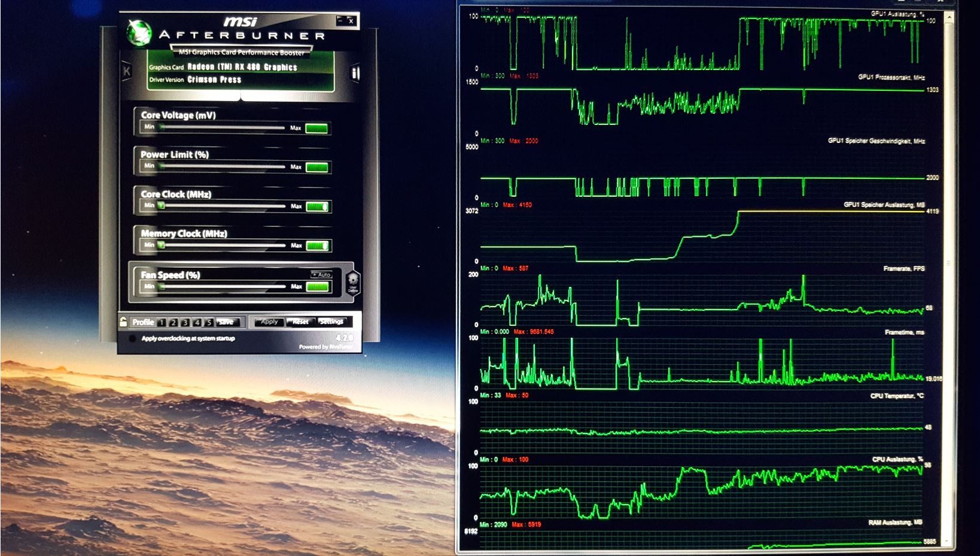Click the 'Min : 2090' RAM usage value
980x556 pixels.
point(494,524)
